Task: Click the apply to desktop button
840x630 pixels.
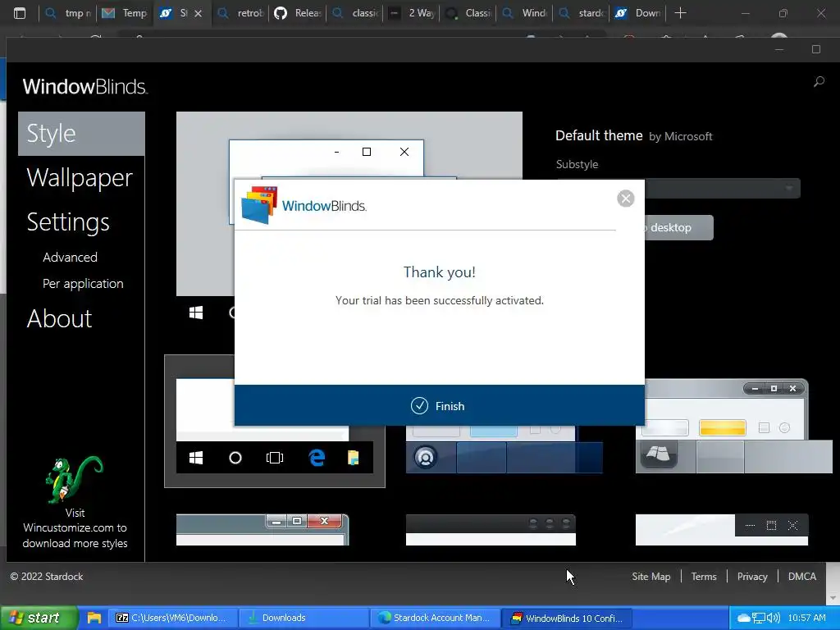Action: point(679,228)
